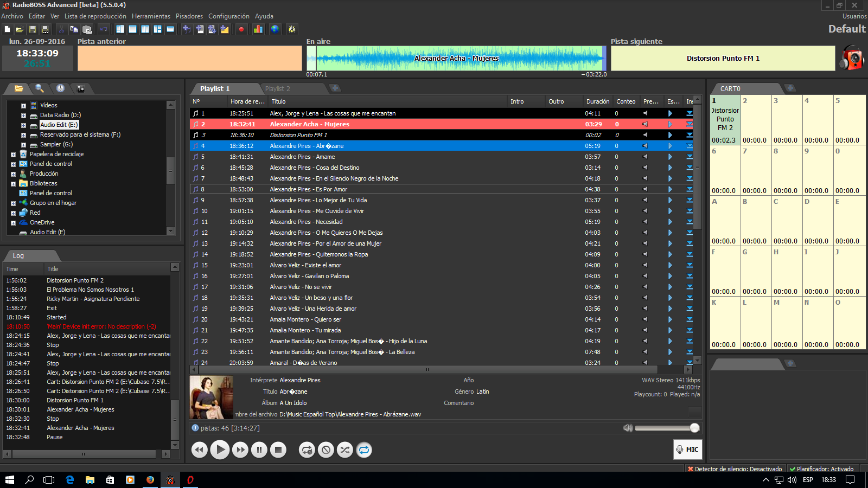Screen dimensions: 868x488
Task: Switch to the Playlist 2 tab
Action: (278, 88)
